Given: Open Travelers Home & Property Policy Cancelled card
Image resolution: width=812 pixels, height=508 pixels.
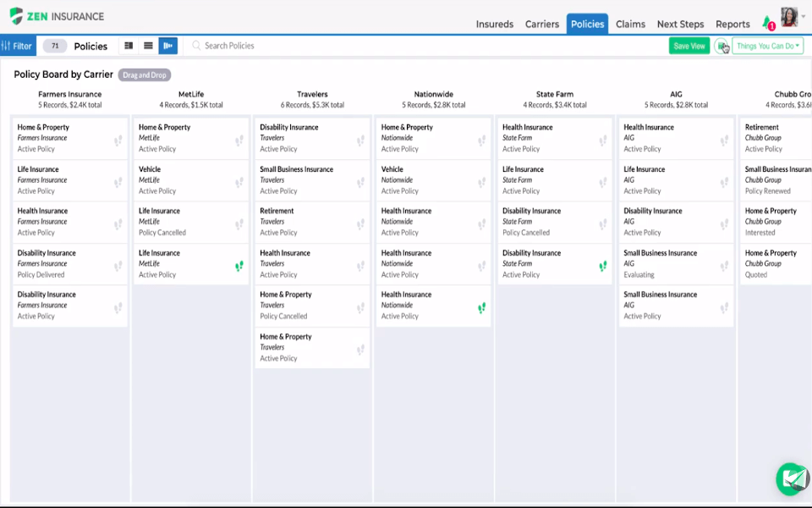Looking at the screenshot, I should [x=312, y=306].
